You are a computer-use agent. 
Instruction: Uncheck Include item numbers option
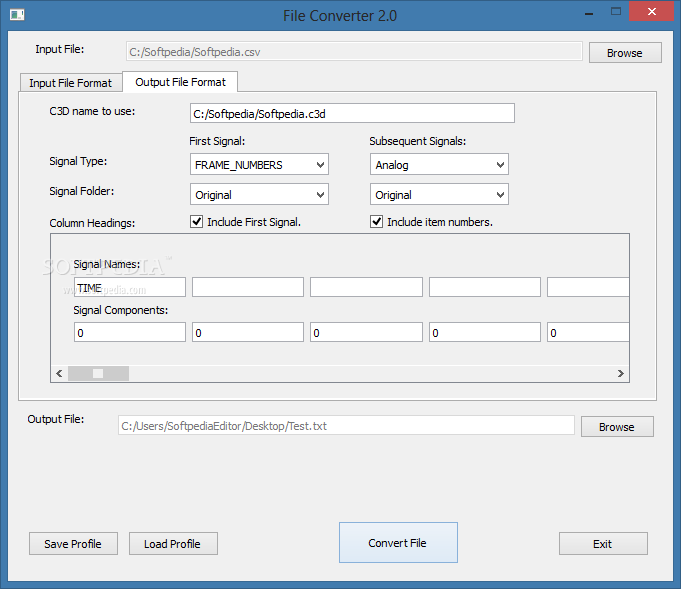click(377, 222)
